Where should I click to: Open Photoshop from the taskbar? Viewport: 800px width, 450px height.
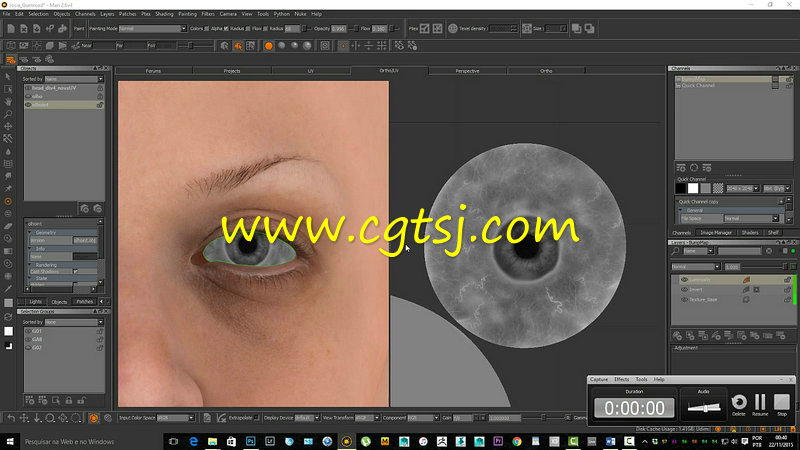coord(251,441)
